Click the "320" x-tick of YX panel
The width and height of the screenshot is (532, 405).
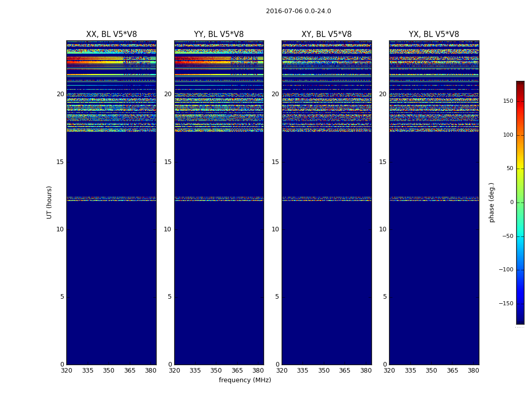[389, 371]
